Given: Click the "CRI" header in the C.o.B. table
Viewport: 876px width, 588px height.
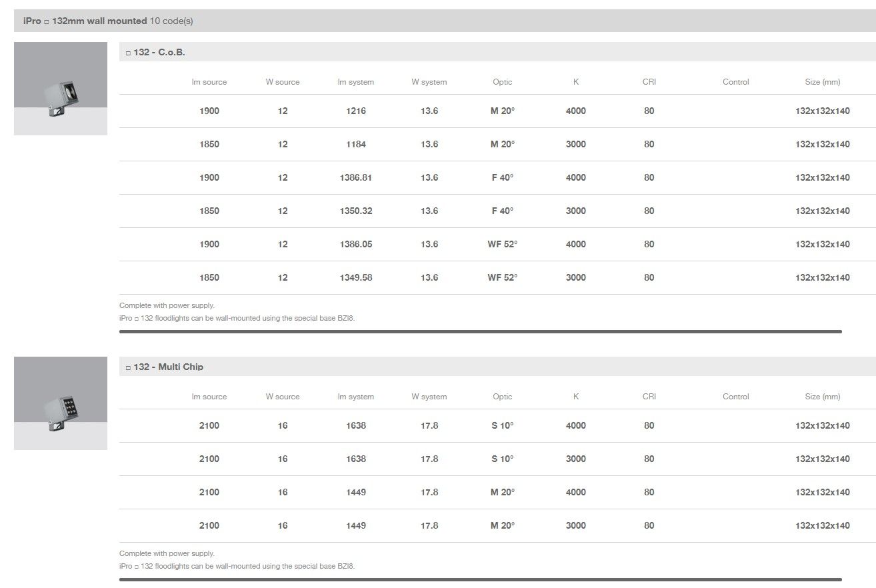Looking at the screenshot, I should (649, 82).
